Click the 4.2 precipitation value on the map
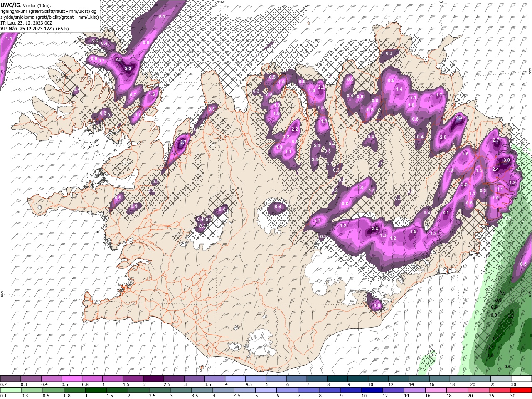The image size is (532, 399). pyautogui.click(x=459, y=118)
